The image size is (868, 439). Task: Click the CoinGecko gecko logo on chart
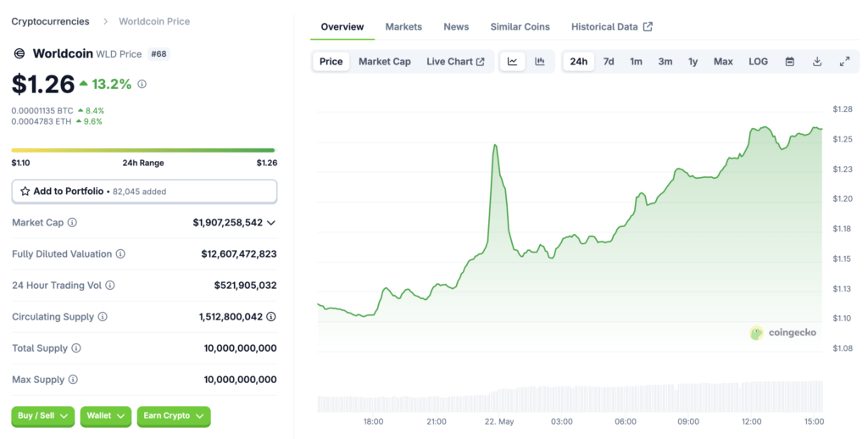coord(756,333)
